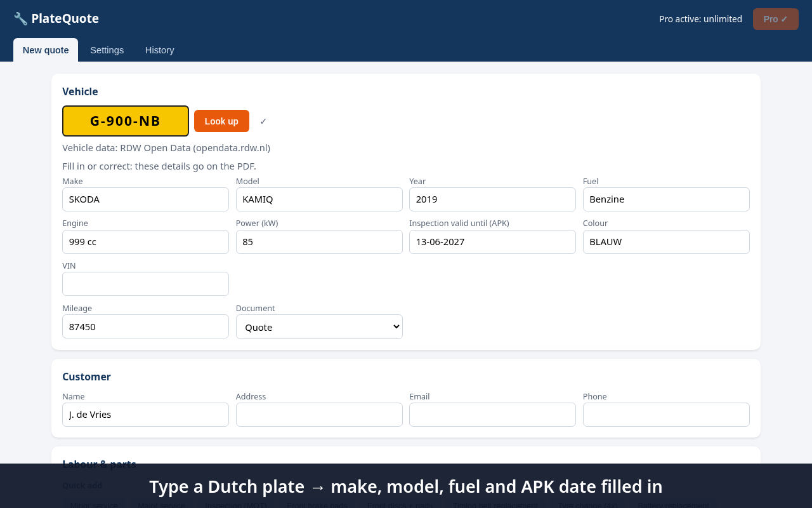Focus the yellow licence plate field G-900-NB
The height and width of the screenshot is (508, 812).
126,121
